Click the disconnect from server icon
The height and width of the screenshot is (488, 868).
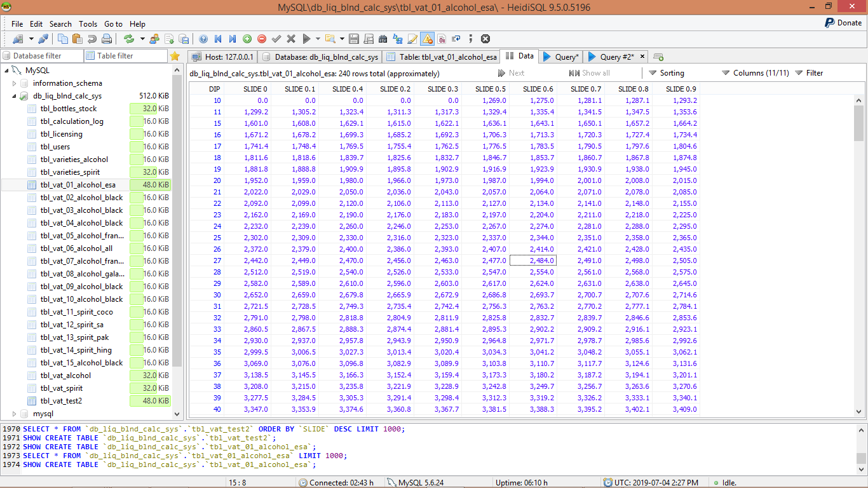(43, 39)
